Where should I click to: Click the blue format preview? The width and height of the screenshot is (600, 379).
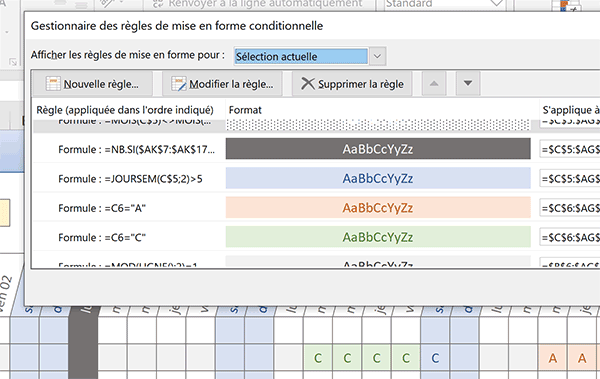[x=378, y=178]
